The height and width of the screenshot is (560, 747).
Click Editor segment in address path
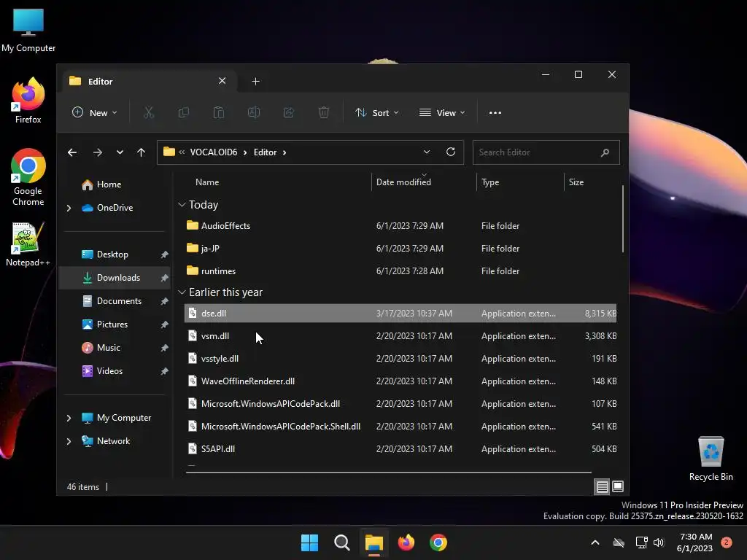tap(265, 152)
